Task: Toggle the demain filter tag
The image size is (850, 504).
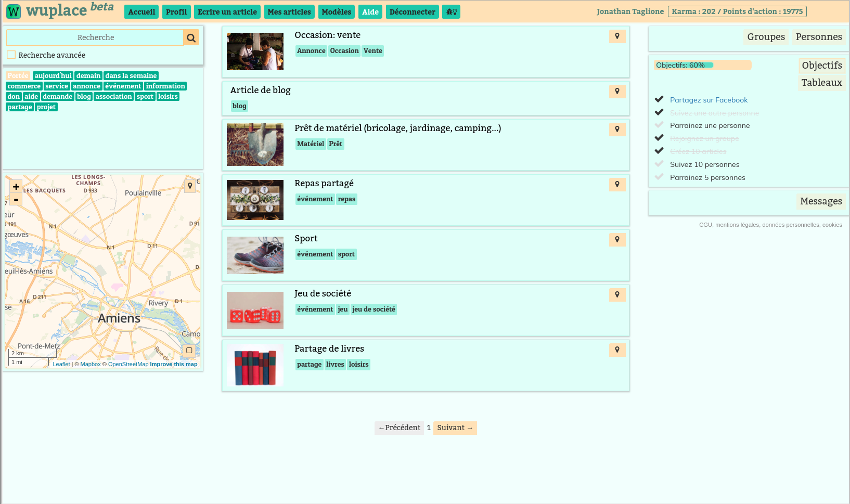Action: click(88, 76)
